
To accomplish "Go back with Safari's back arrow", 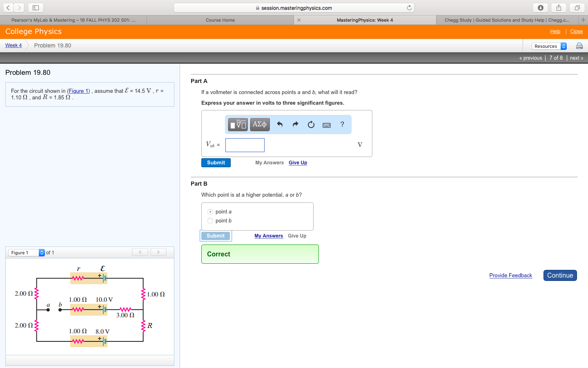I will (x=9, y=7).
